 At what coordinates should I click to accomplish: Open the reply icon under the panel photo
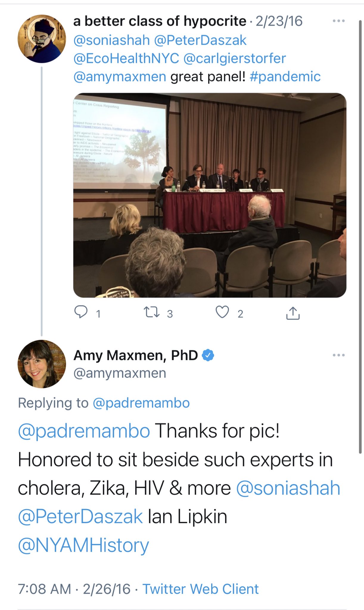[x=81, y=312]
